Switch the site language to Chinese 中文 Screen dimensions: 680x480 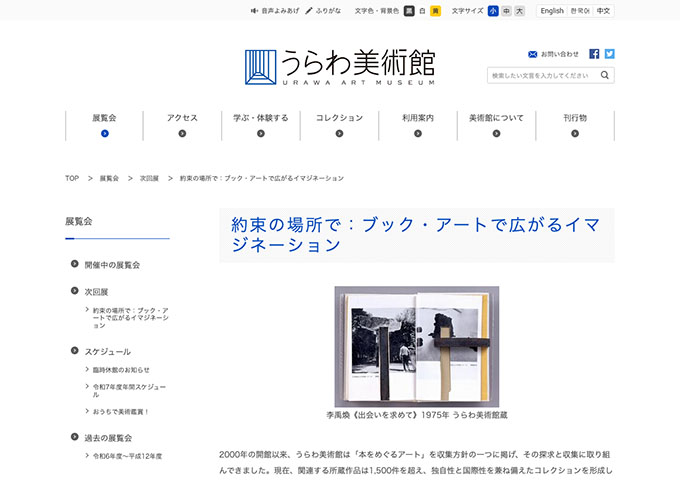pyautogui.click(x=603, y=11)
